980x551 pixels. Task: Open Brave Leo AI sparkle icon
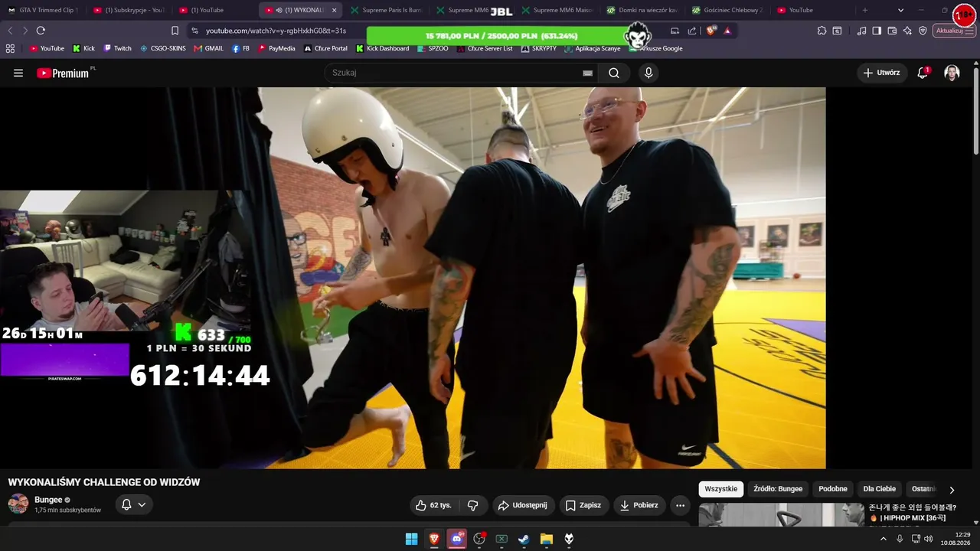[907, 31]
